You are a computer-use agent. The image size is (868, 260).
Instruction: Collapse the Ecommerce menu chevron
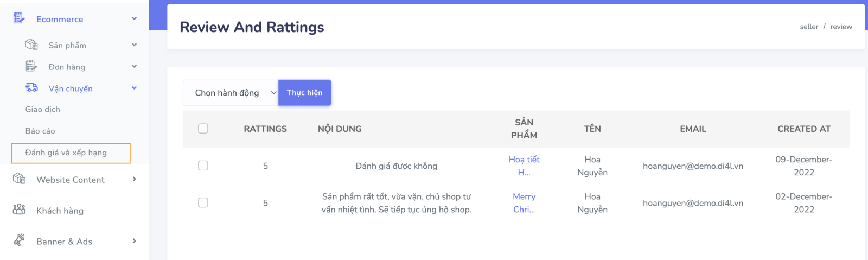134,18
